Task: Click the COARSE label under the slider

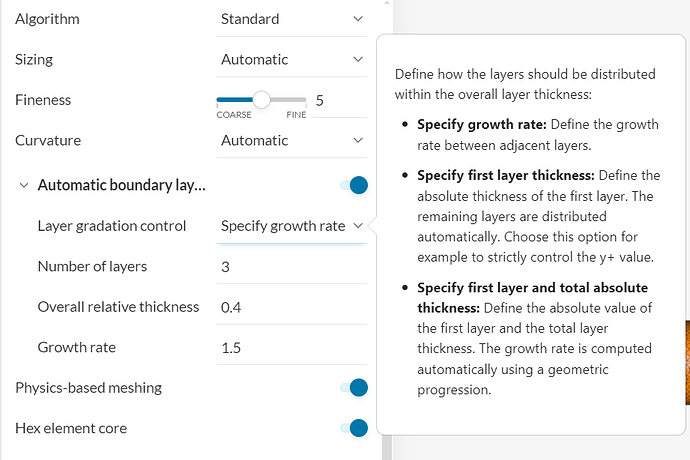Action: coord(234,115)
